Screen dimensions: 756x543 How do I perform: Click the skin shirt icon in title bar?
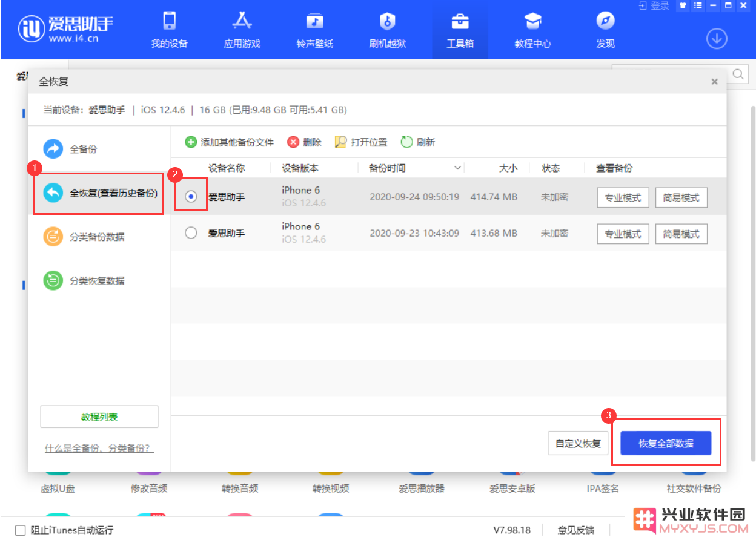click(683, 5)
